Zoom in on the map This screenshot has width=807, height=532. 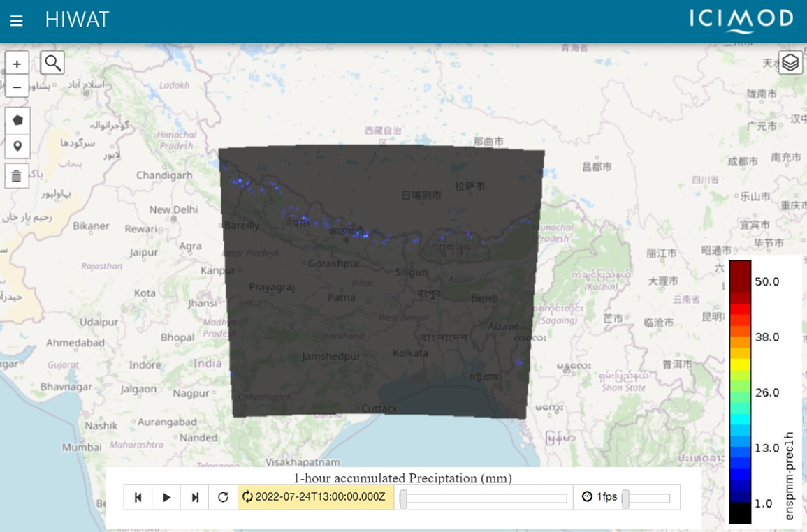click(x=17, y=64)
